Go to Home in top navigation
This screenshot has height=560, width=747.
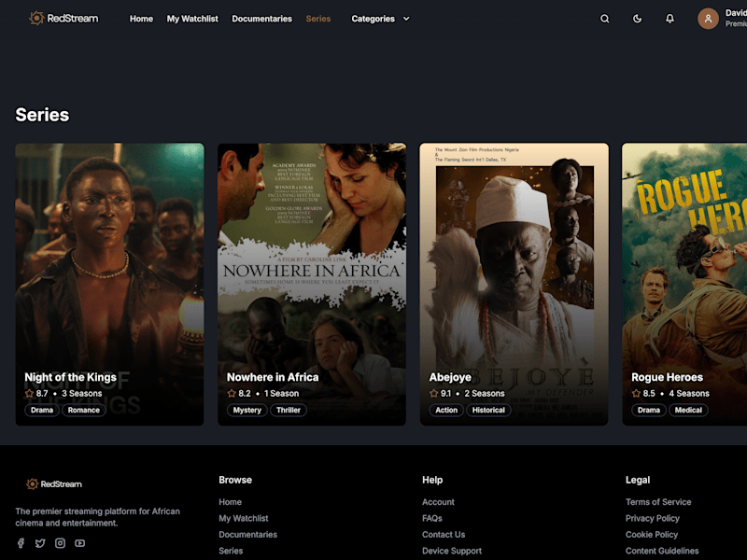(142, 19)
